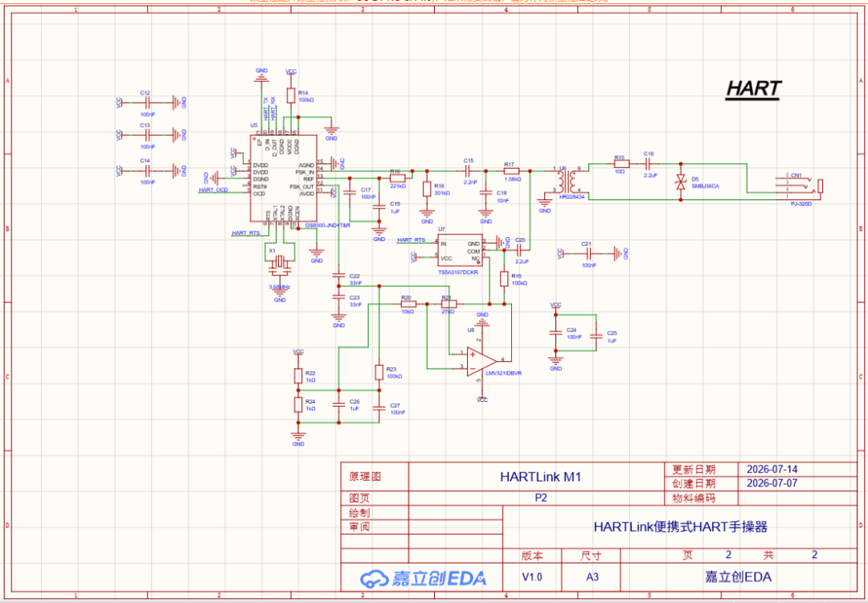This screenshot has width=868, height=603.
Task: Click the page name P2 cell
Action: pyautogui.click(x=536, y=497)
